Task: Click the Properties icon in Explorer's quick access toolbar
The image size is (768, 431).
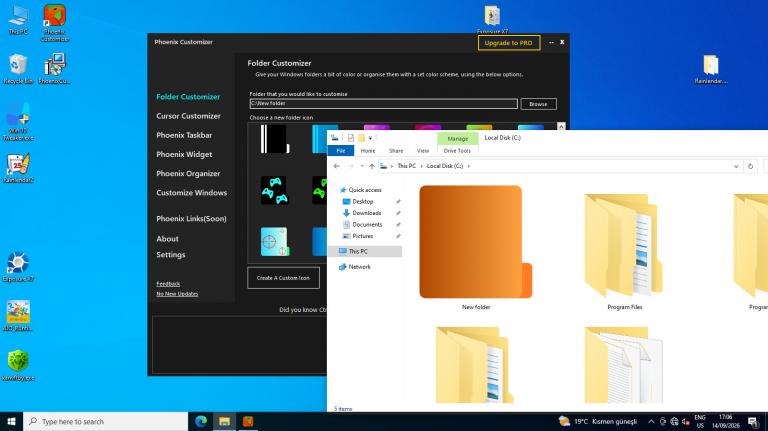Action: [351, 138]
